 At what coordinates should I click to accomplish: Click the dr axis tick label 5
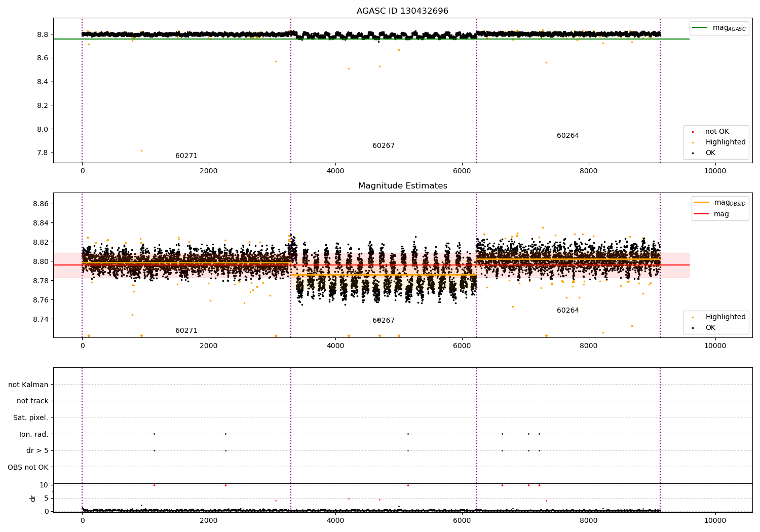pyautogui.click(x=46, y=499)
